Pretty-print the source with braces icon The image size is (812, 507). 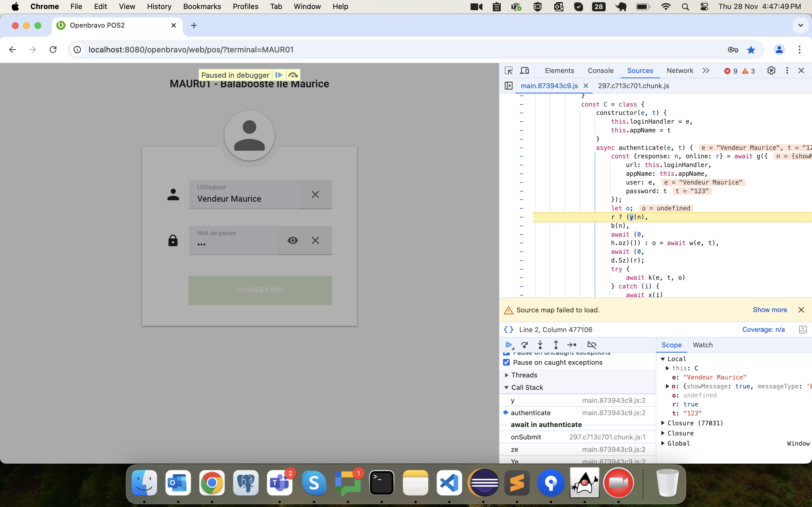coord(509,330)
